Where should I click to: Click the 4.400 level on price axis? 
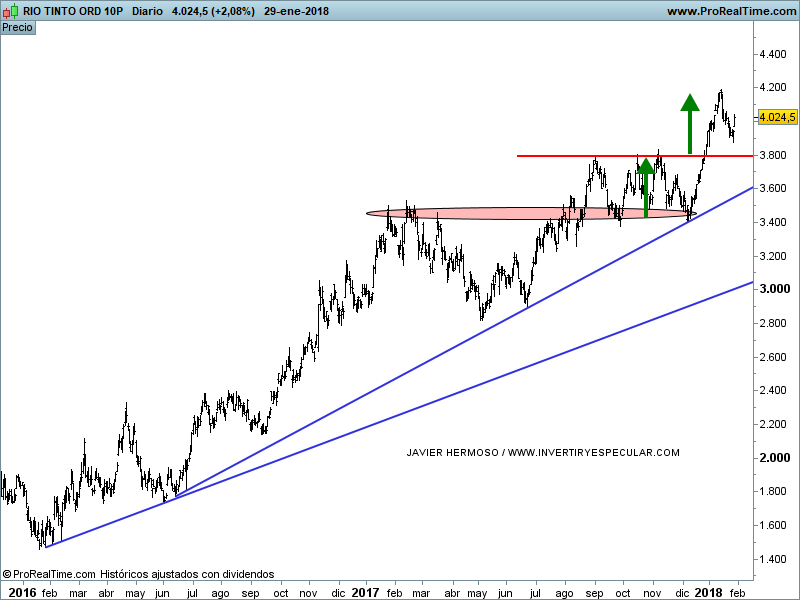point(776,54)
